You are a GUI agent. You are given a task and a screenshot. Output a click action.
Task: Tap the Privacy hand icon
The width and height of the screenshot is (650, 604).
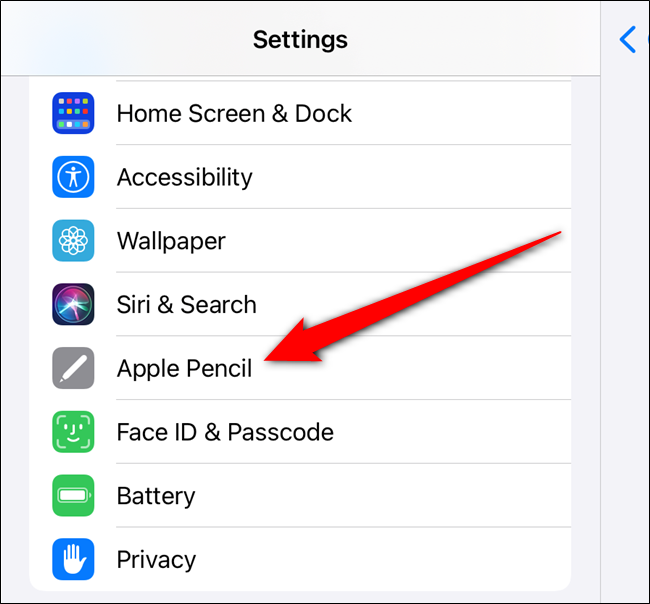73,559
